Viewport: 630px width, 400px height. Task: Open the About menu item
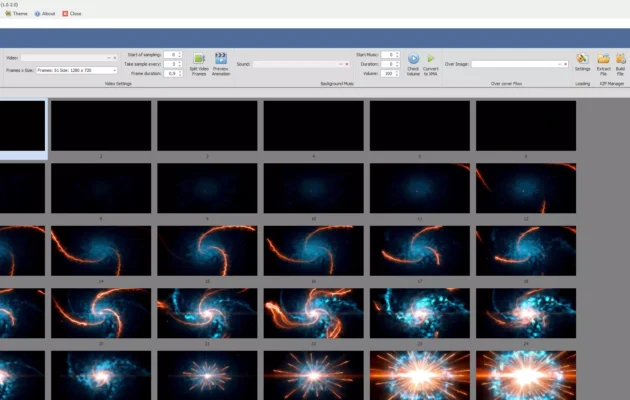tap(45, 14)
